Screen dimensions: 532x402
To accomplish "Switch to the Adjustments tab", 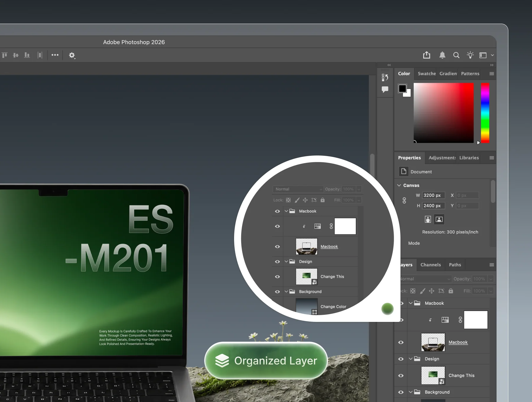I will coord(442,158).
